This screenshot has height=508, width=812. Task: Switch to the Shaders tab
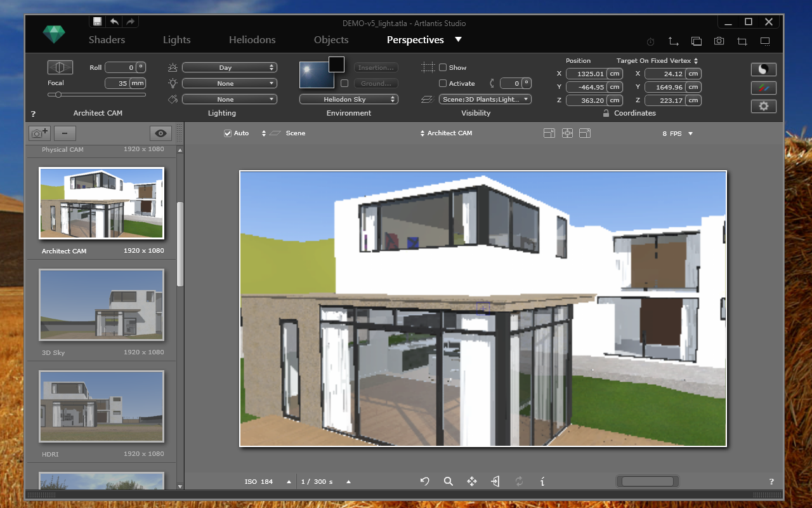pos(107,39)
